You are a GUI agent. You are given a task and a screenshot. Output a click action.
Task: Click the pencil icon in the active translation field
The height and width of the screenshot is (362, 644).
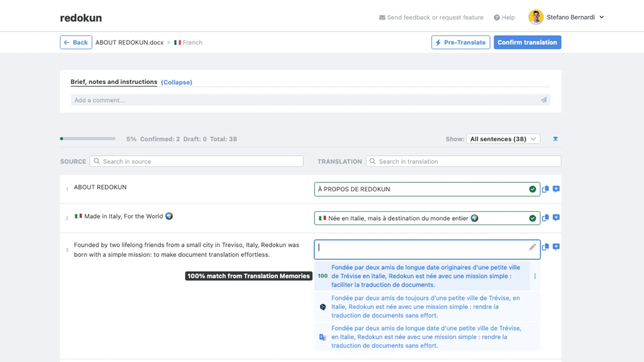[532, 247]
